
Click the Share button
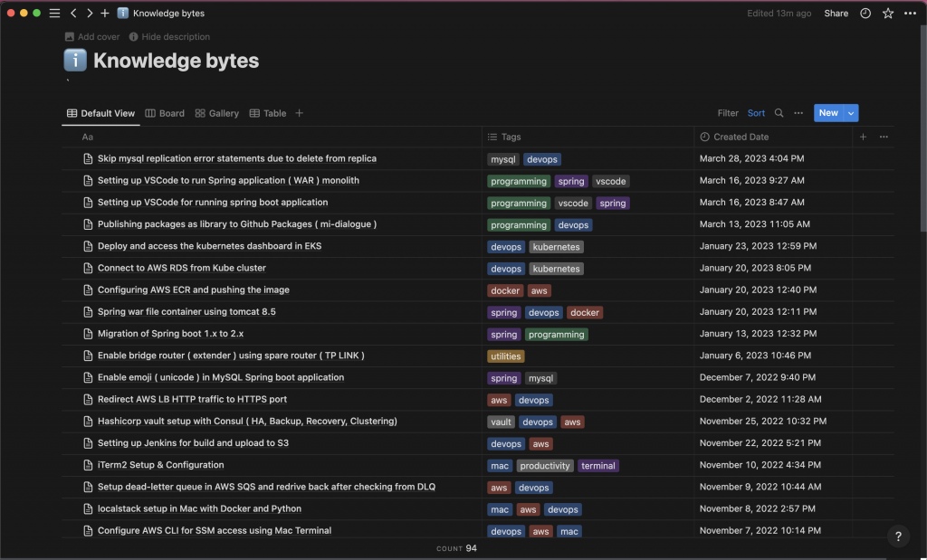click(836, 13)
